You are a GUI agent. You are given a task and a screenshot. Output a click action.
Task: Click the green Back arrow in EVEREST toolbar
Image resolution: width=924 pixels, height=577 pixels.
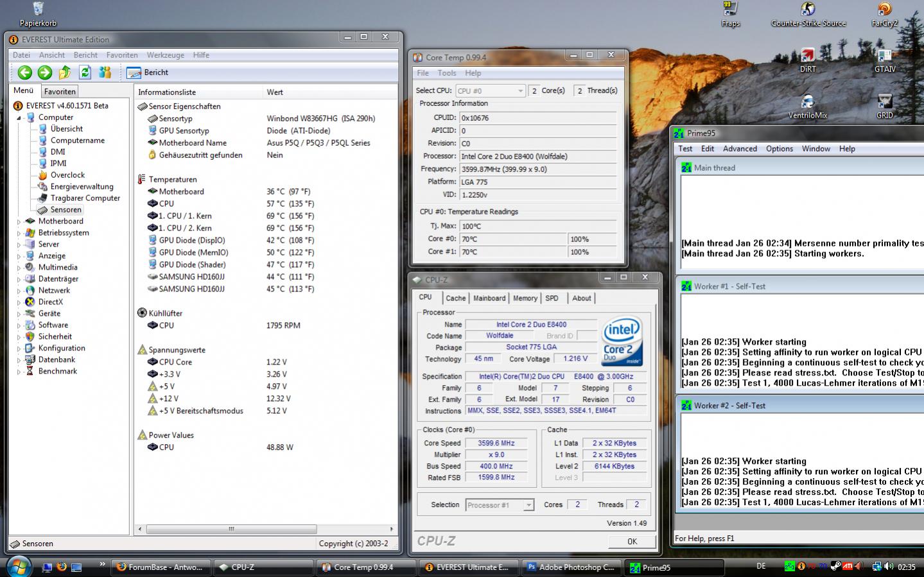24,73
